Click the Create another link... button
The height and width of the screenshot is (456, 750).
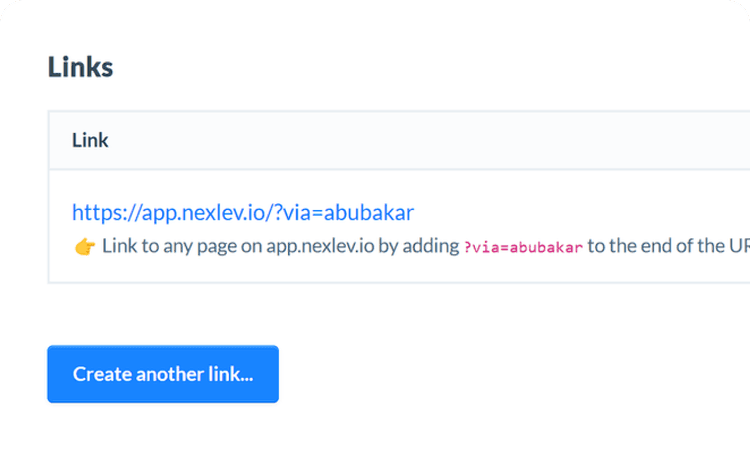pyautogui.click(x=163, y=374)
